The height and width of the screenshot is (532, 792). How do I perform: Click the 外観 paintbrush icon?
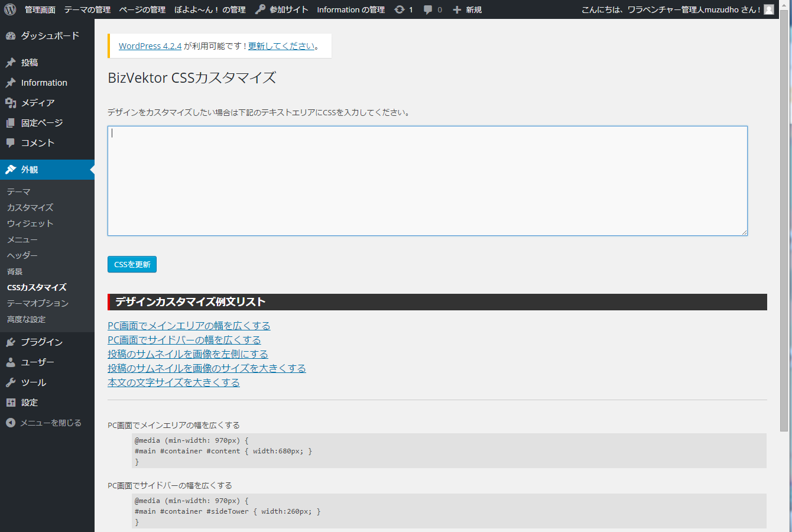11,170
